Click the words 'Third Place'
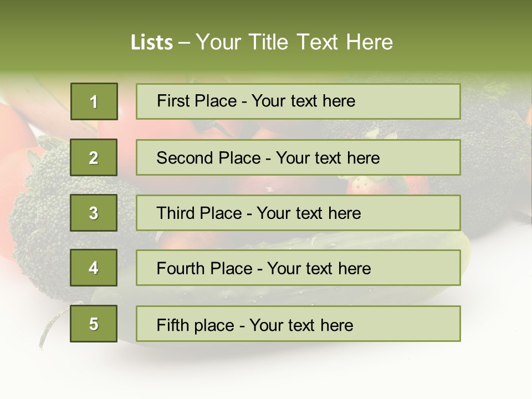Screen dimensions: 532x399 (199, 213)
